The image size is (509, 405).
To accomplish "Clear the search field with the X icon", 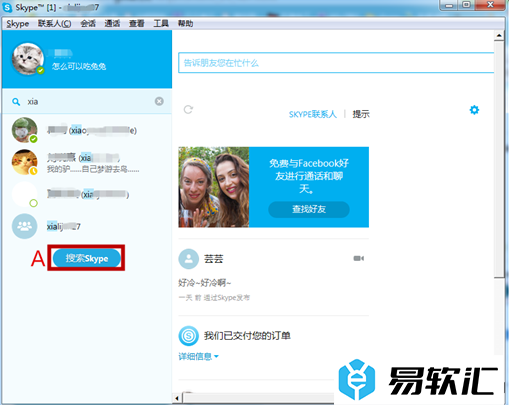I will click(x=159, y=101).
